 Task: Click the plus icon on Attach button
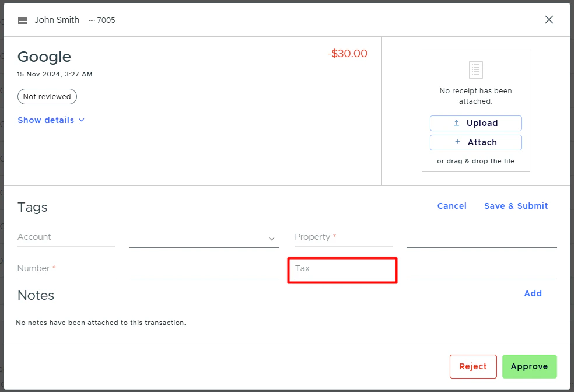coord(457,142)
